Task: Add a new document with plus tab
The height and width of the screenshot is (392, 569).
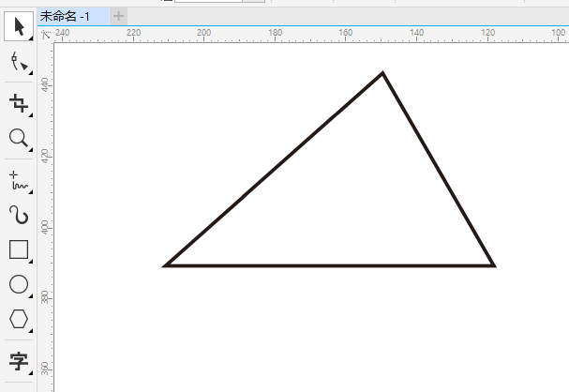Action: (118, 16)
